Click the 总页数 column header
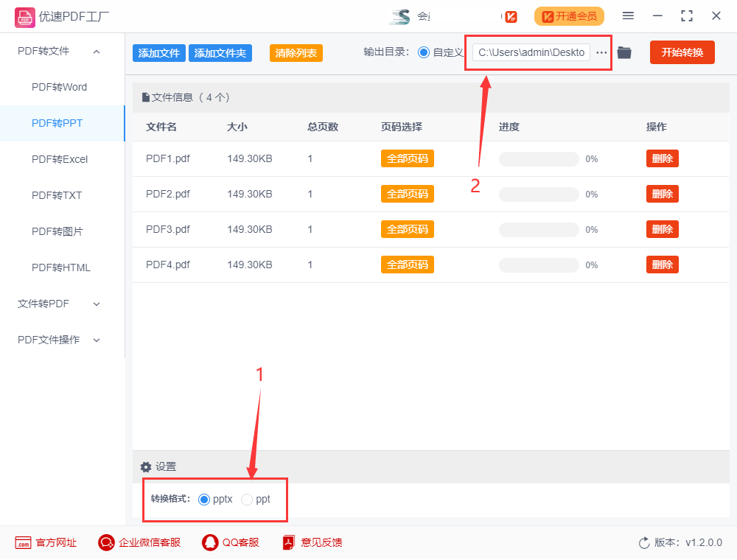 [x=323, y=127]
